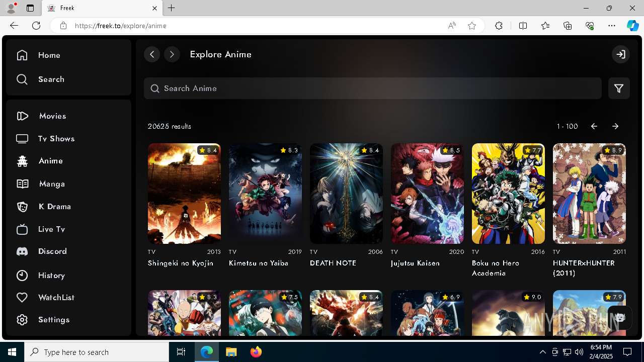The width and height of the screenshot is (644, 362).
Task: Open Copilot in Edge toolbar
Action: [x=632, y=26]
